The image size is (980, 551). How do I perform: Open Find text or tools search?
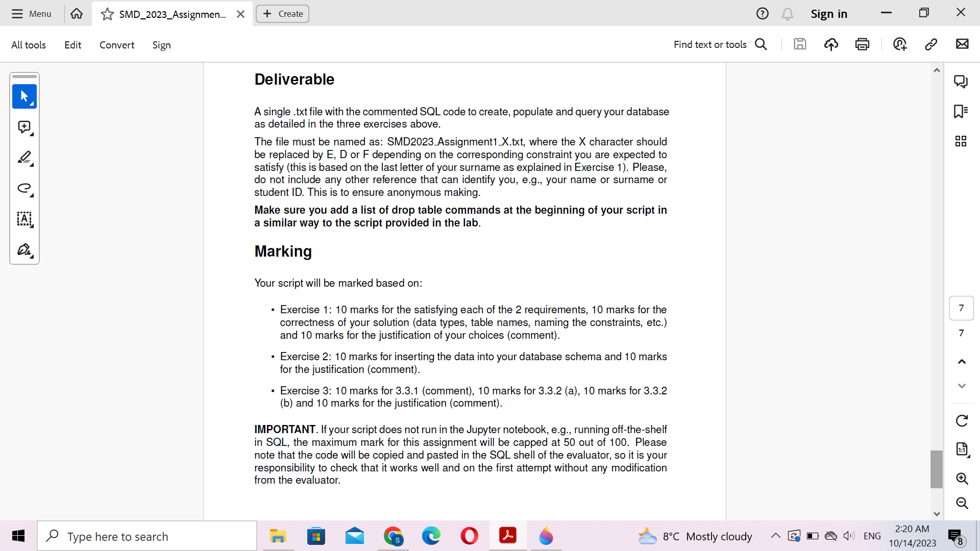[720, 44]
